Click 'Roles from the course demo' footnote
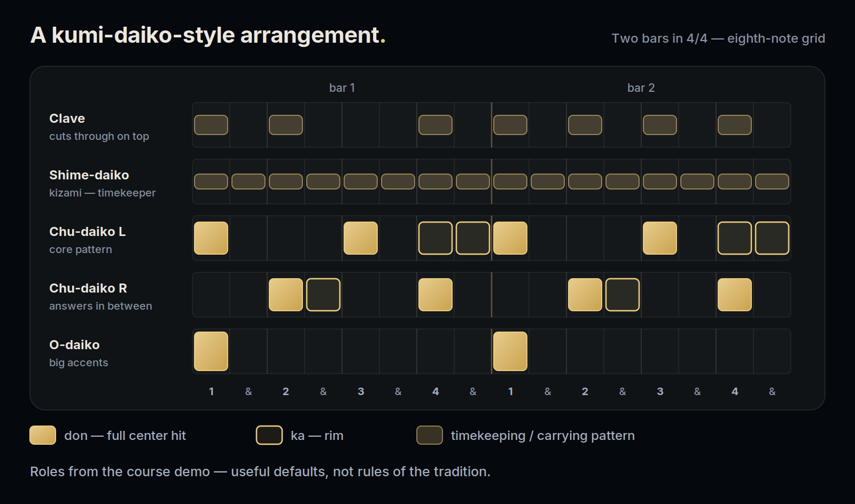Viewport: 855px width, 504px height. pyautogui.click(x=120, y=472)
